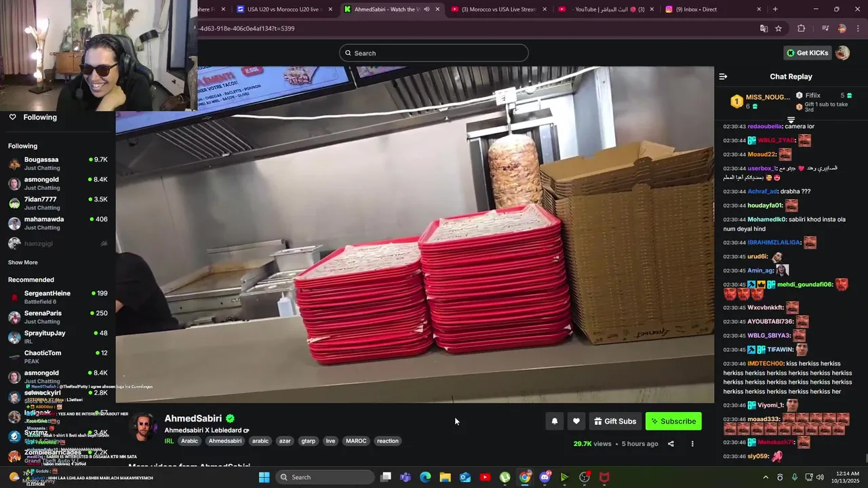Click the Windows taskbar Search box
Image resolution: width=868 pixels, height=488 pixels.
[325, 477]
